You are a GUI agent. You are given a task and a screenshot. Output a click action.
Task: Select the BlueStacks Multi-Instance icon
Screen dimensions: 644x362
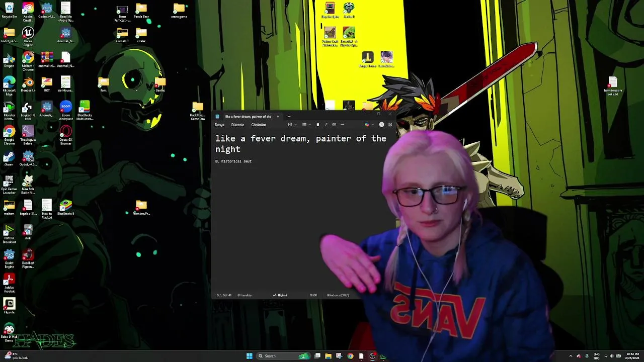point(85,111)
